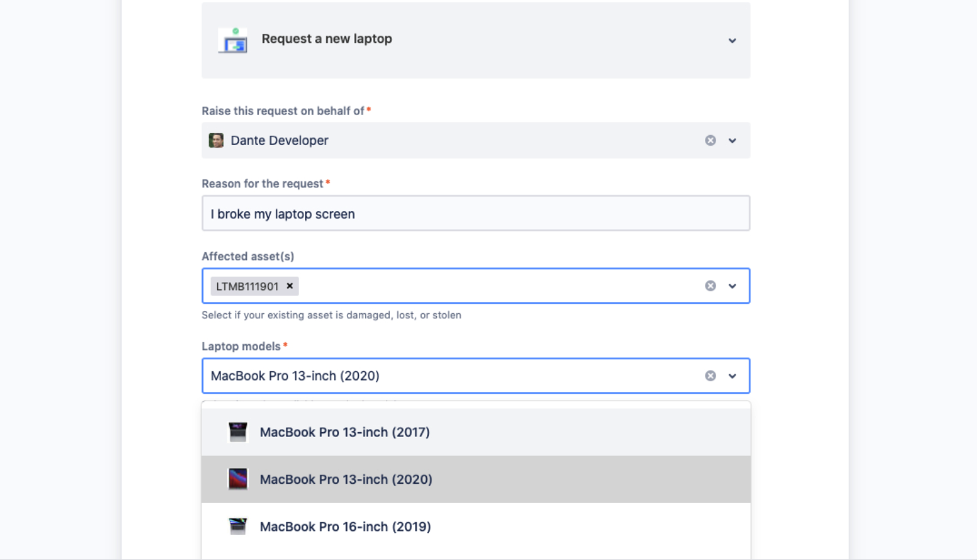Click the MacBook Pro 2020 thumbnail icon
This screenshot has height=560, width=977.
[238, 479]
